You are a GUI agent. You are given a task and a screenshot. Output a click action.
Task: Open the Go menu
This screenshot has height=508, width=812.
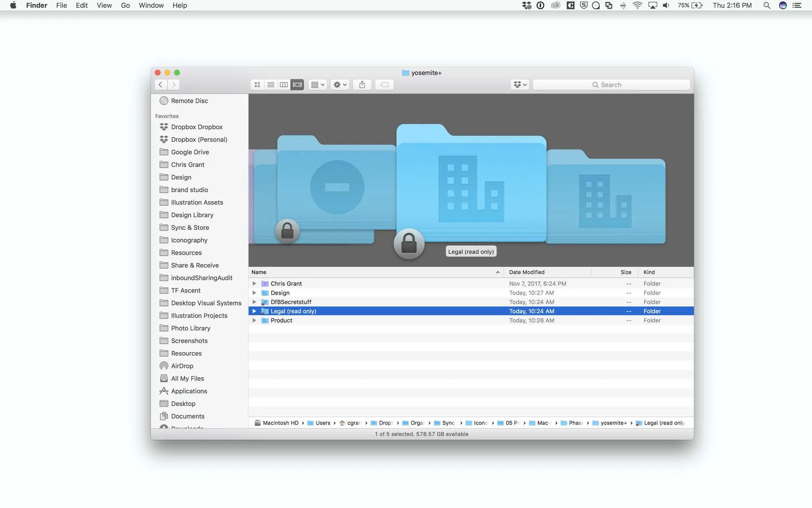point(125,6)
